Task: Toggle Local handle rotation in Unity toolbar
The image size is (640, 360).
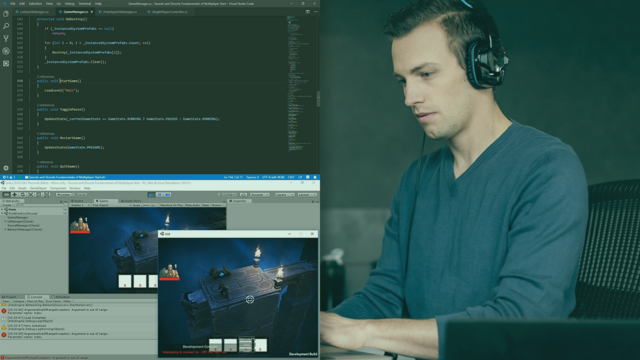Action: (79, 195)
